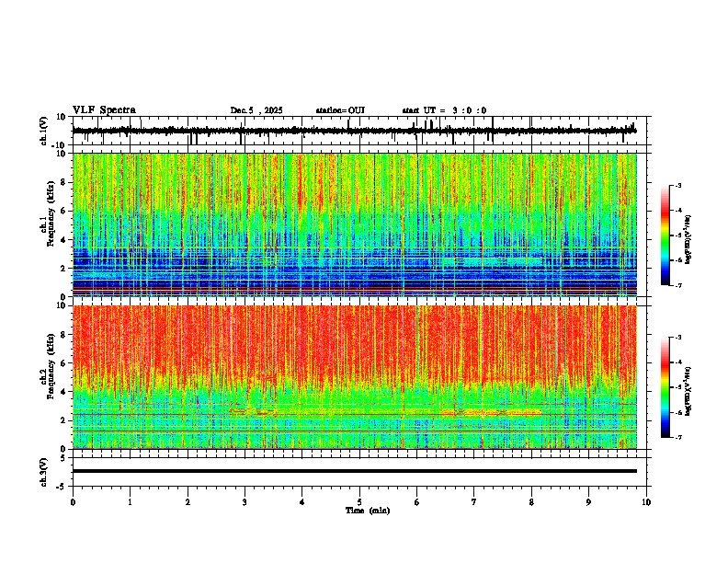Viewport: 728px width, 563px height.
Task: Click the "5" minute tick on time axis
Action: tap(359, 502)
